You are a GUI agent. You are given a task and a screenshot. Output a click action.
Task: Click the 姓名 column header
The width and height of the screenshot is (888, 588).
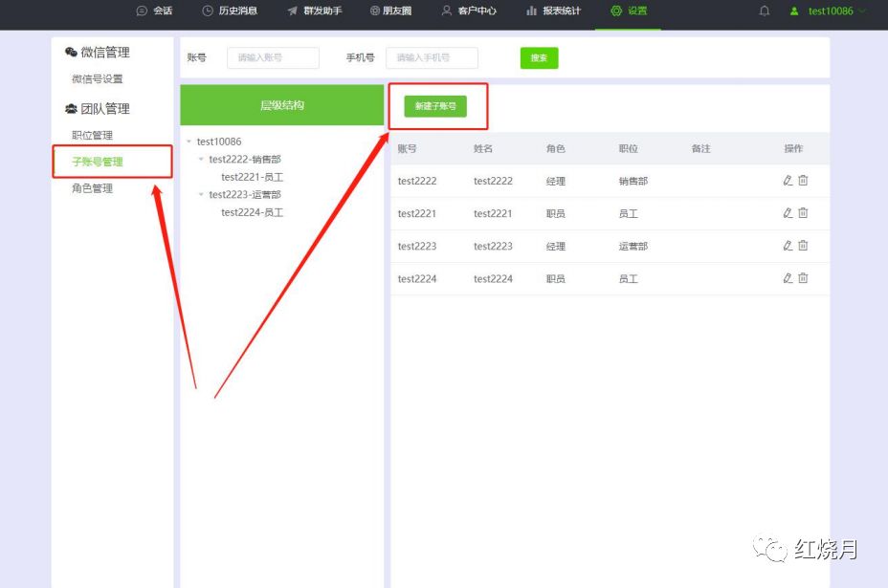coord(483,148)
